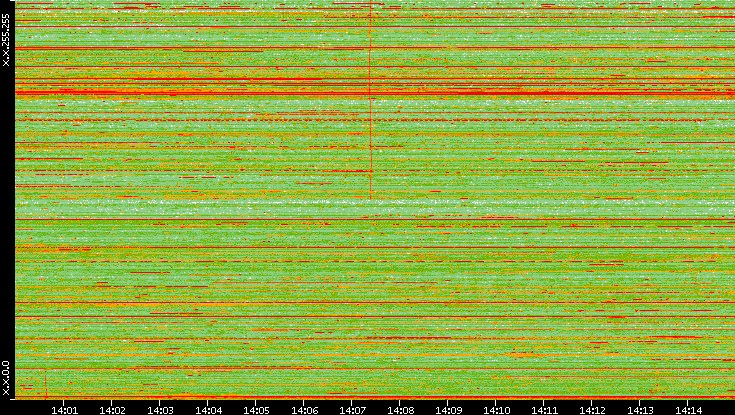Image resolution: width=735 pixels, height=415 pixels.
Task: Select the short red vertical spike before 14:01
Action: point(46,387)
